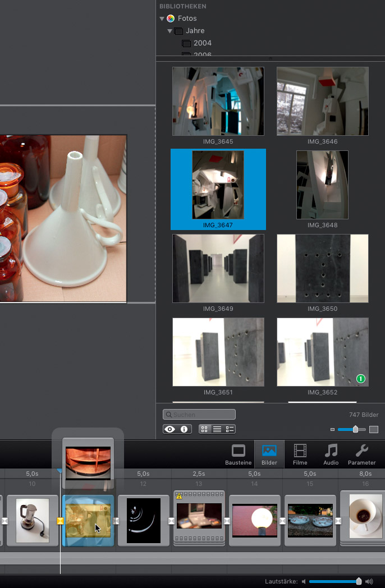Open the Bausteine panel
Image resolution: width=385 pixels, height=588 pixels.
click(x=239, y=454)
